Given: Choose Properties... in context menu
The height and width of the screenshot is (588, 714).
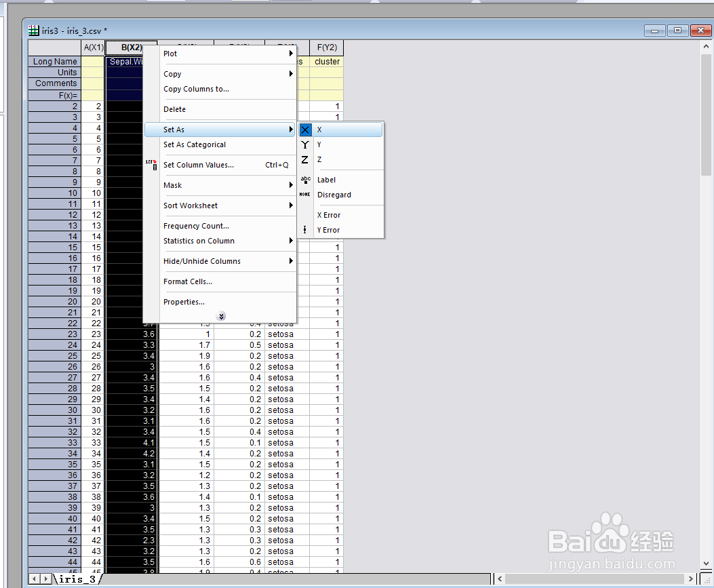Looking at the screenshot, I should point(220,302).
